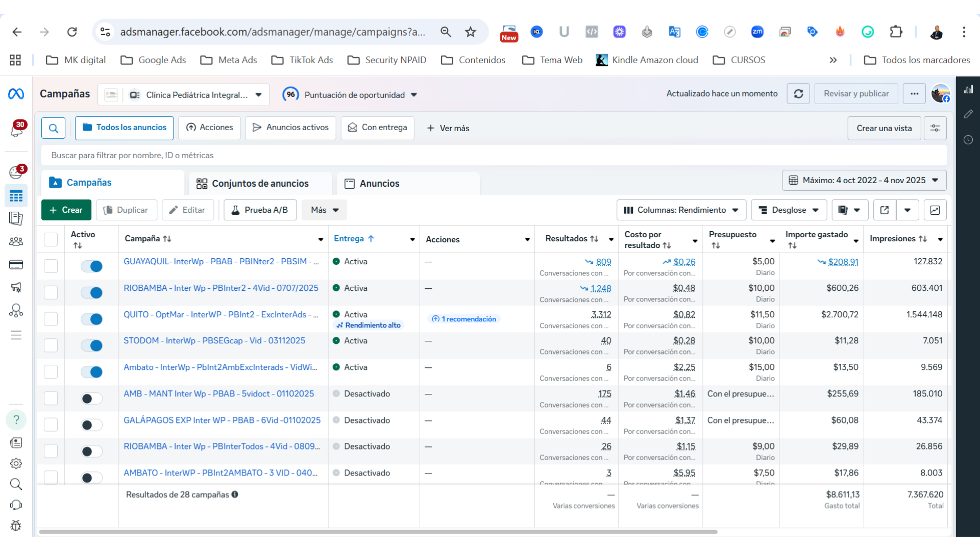The image size is (980, 551).
Task: Click the green Crear button
Action: 66,210
